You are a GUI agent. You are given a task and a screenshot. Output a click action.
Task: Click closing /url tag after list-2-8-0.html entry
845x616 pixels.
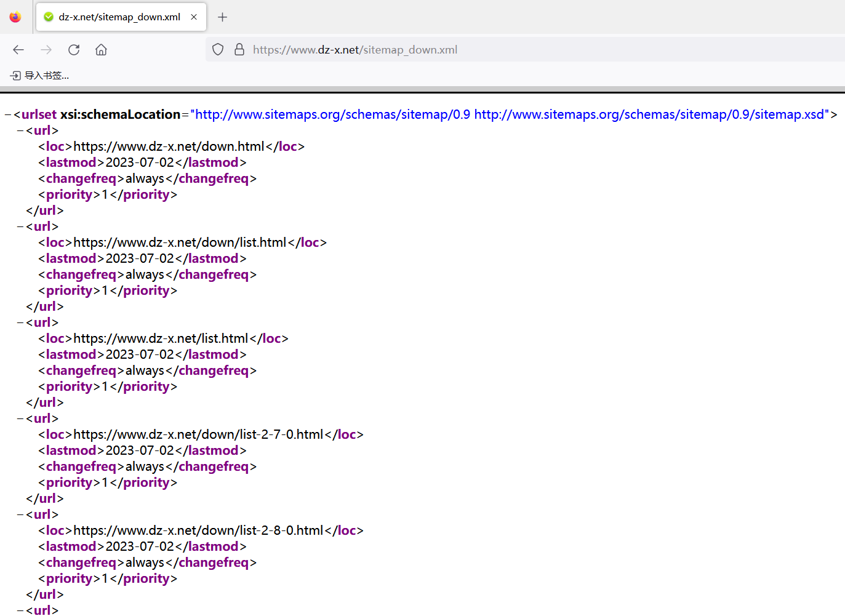(x=45, y=594)
